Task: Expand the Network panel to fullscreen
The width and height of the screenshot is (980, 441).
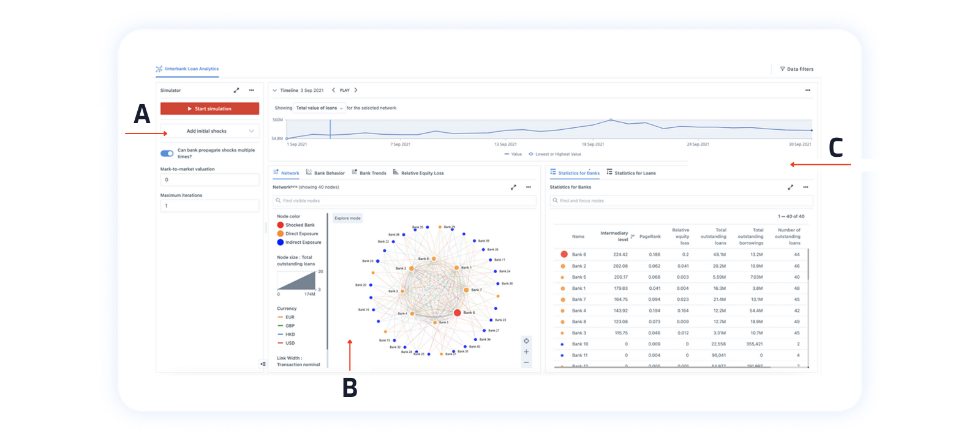Action: tap(513, 187)
